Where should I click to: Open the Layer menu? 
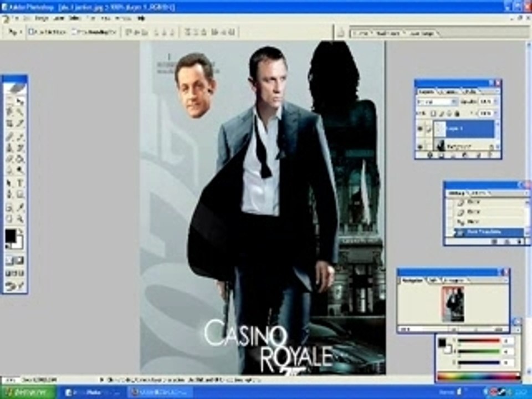point(59,18)
